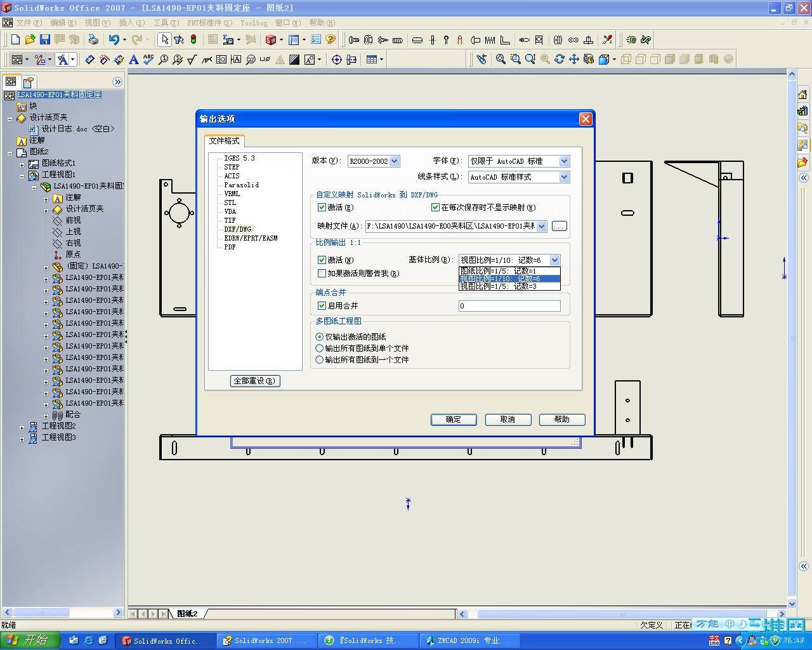The height and width of the screenshot is (650, 812).
Task: Click the Rebuild traffic light icon
Action: 193,39
